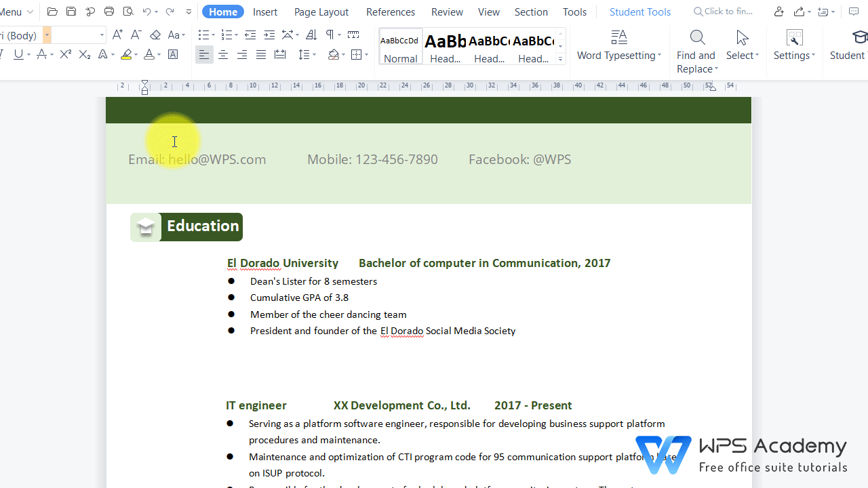Click the Save icon
This screenshot has height=488, width=868.
tap(71, 12)
